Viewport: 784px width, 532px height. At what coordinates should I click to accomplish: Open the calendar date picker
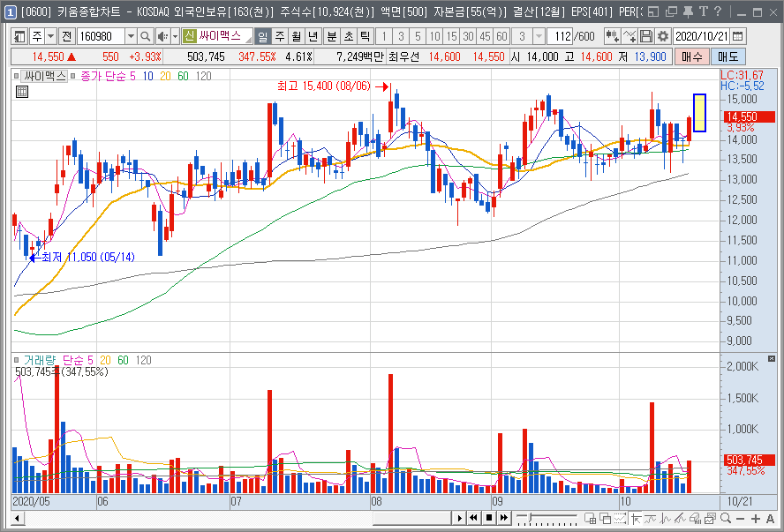[737, 36]
